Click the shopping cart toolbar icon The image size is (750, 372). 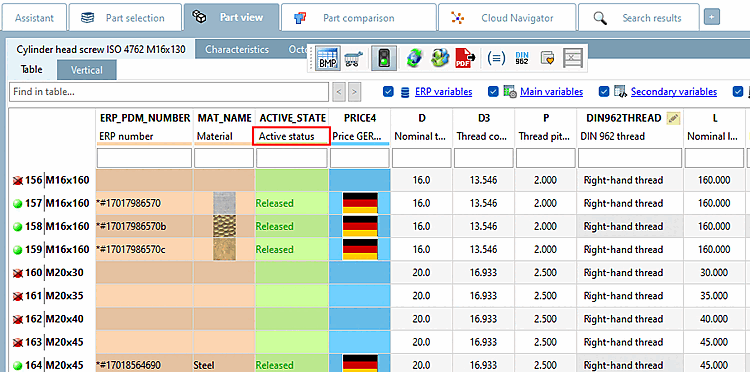(x=353, y=58)
